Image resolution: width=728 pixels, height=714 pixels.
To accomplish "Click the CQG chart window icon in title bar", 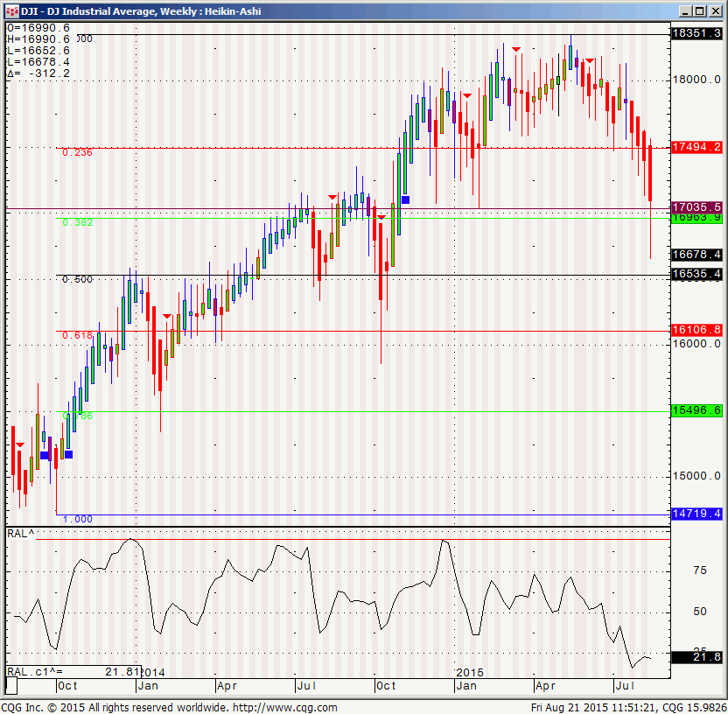I will click(x=10, y=11).
